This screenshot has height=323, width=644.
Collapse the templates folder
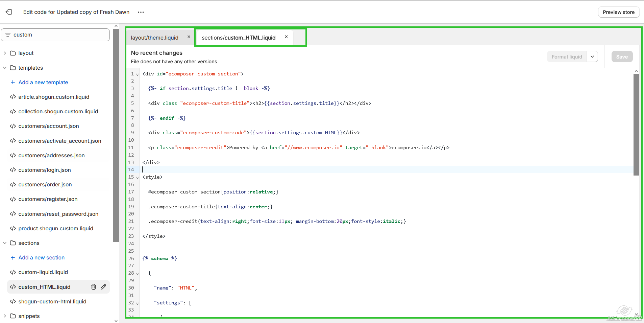(5, 68)
